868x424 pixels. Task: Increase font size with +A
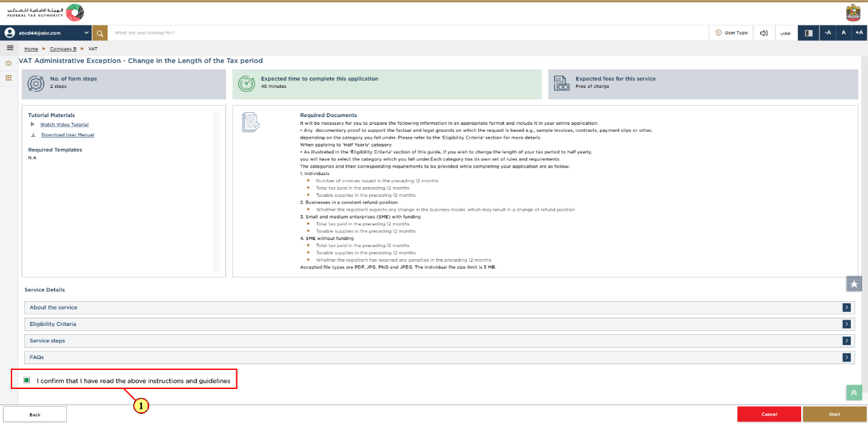(859, 32)
